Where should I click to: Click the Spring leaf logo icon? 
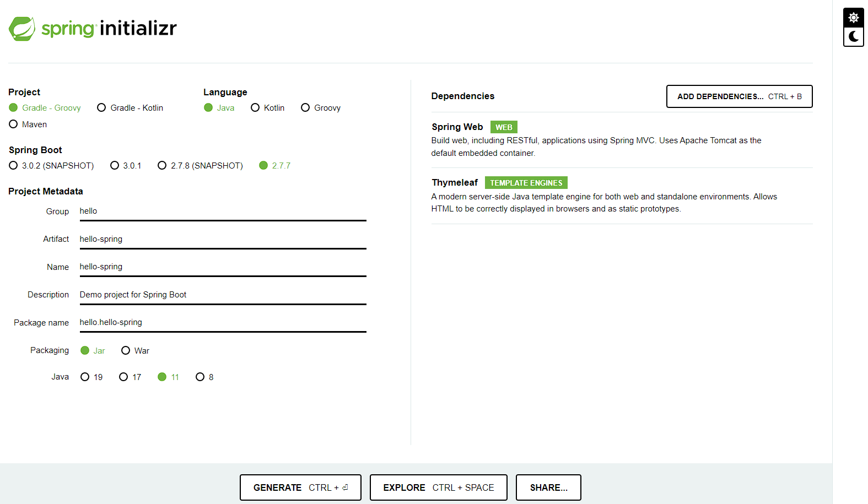click(22, 29)
